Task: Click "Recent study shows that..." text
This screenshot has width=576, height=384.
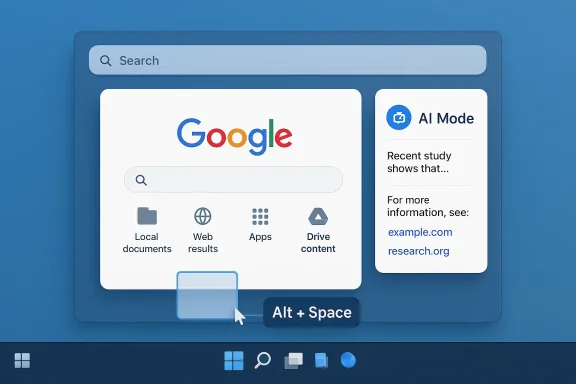Action: 419,162
